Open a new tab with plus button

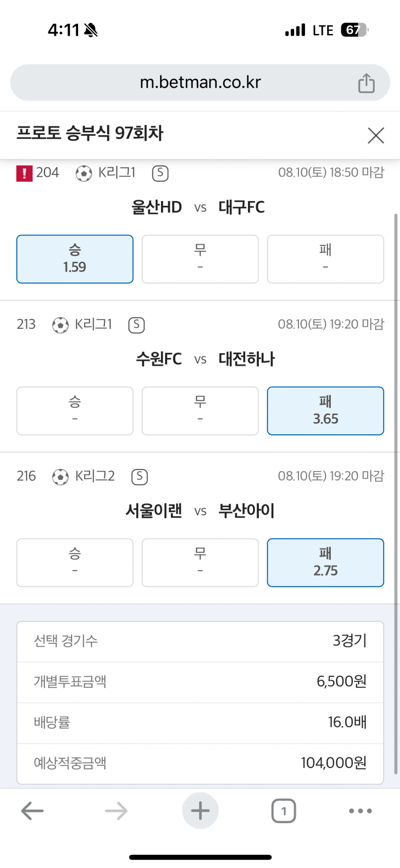(200, 811)
